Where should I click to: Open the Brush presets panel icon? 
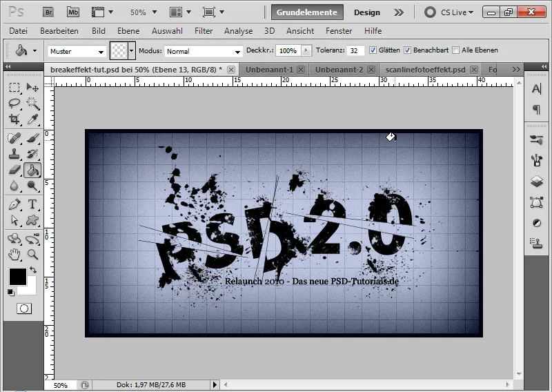click(536, 140)
